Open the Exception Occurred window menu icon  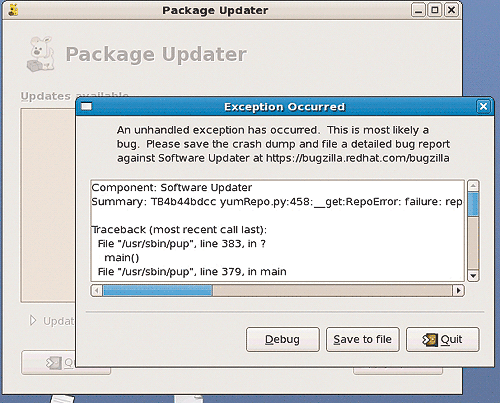(x=86, y=107)
